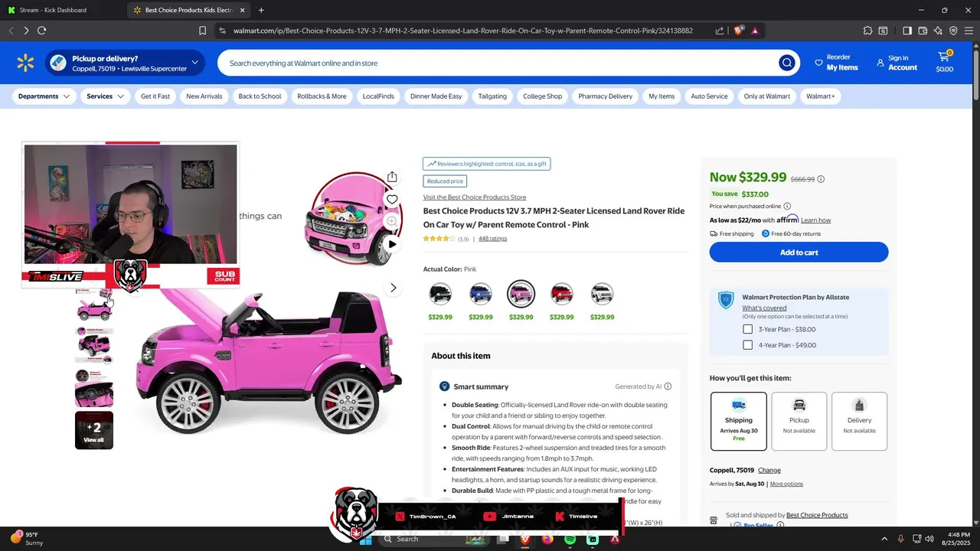Click Change next to Coppell, 75019
Viewport: 980px width, 551px height.
click(769, 470)
